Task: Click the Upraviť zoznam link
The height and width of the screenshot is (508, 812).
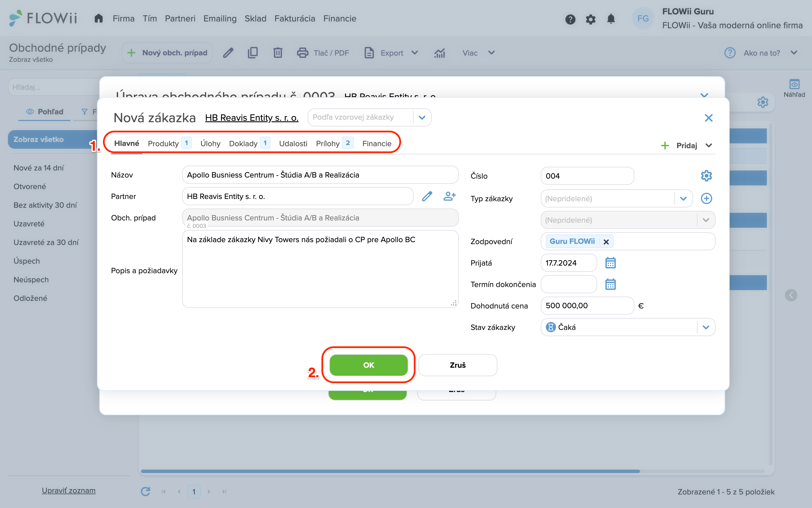Action: [x=69, y=491]
